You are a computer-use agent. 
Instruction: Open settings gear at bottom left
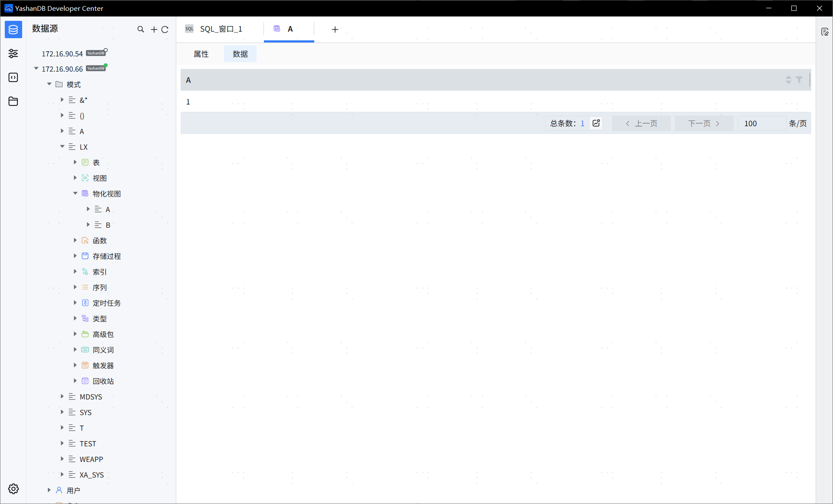[x=13, y=489]
